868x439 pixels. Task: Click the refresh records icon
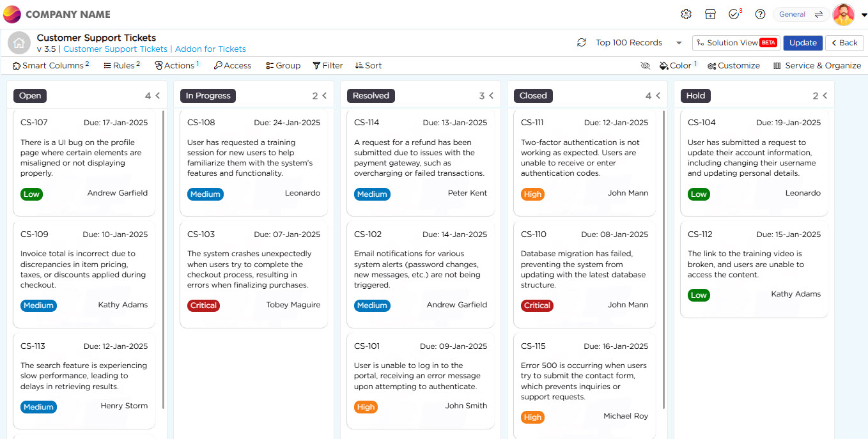pos(581,43)
